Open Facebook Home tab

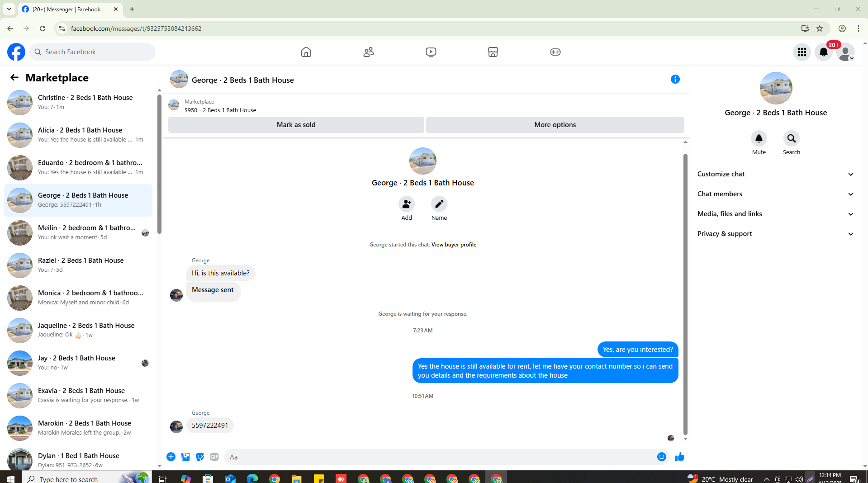(306, 52)
